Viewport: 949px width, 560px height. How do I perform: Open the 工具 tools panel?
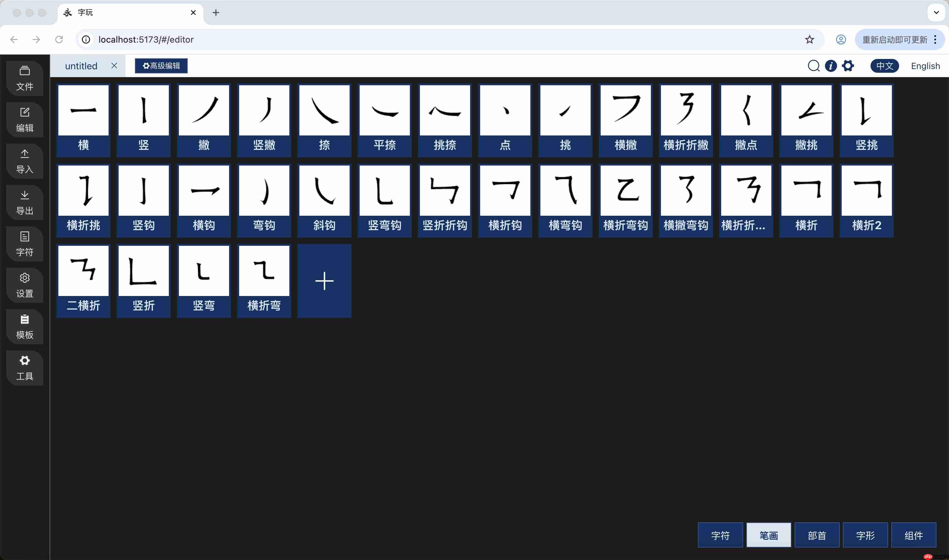(24, 368)
